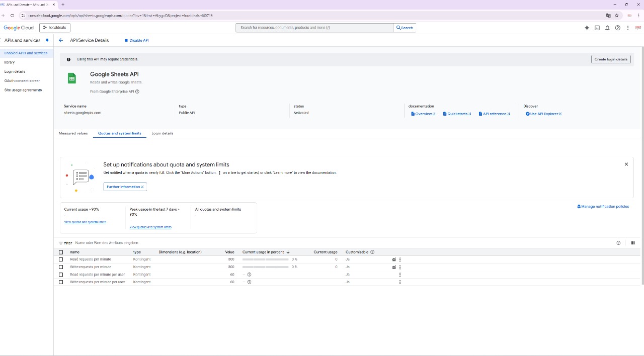Open the Gemini sparkle assistant icon
Screen dimensions: 644x356
click(587, 28)
